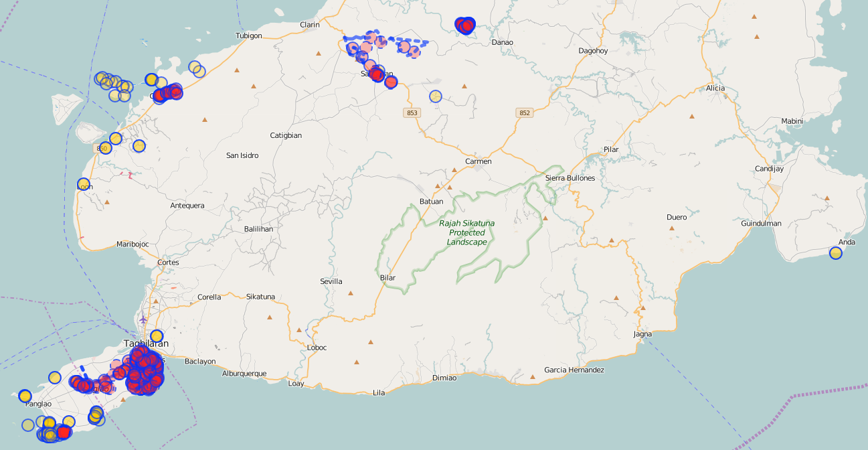Click the Tagbilaran city label
The width and height of the screenshot is (868, 450).
click(146, 344)
